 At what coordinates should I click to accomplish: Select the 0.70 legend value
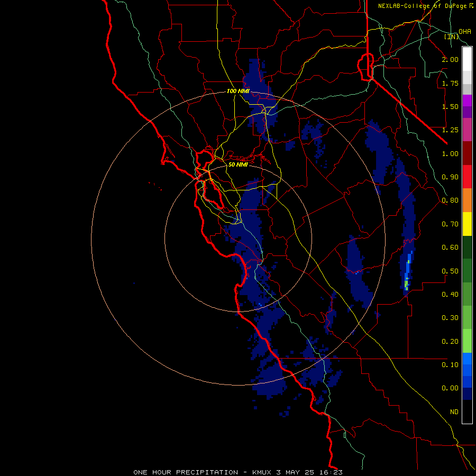click(x=450, y=224)
